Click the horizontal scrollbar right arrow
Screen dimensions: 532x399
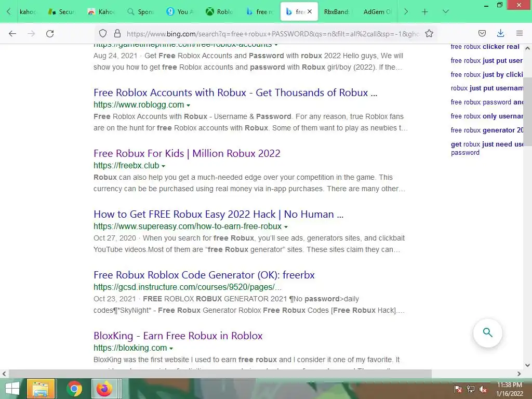click(x=519, y=374)
